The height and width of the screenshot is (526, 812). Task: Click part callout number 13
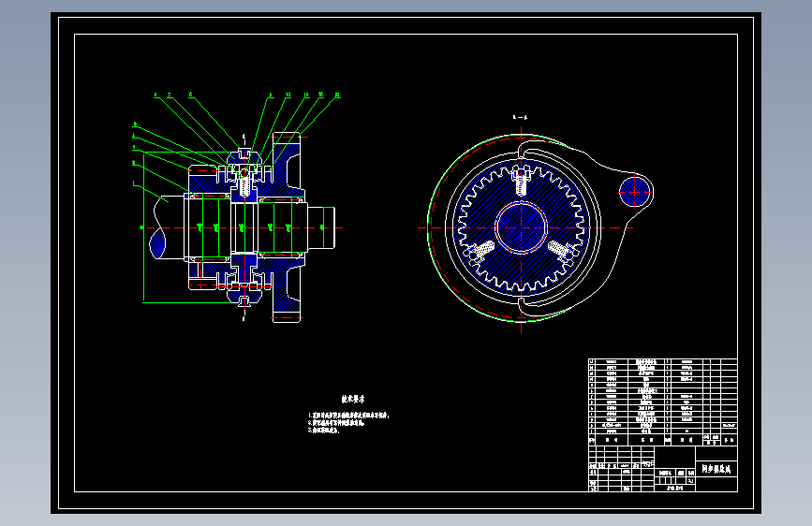(337, 95)
